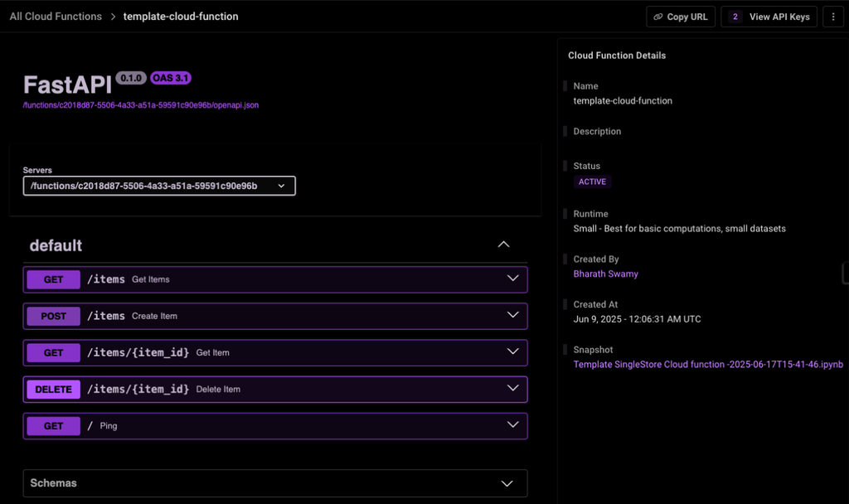The width and height of the screenshot is (849, 504).
Task: Expand the GET / Ping operation
Action: click(512, 425)
